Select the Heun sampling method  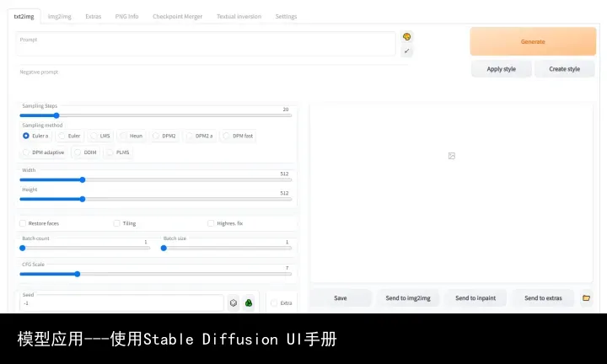124,136
